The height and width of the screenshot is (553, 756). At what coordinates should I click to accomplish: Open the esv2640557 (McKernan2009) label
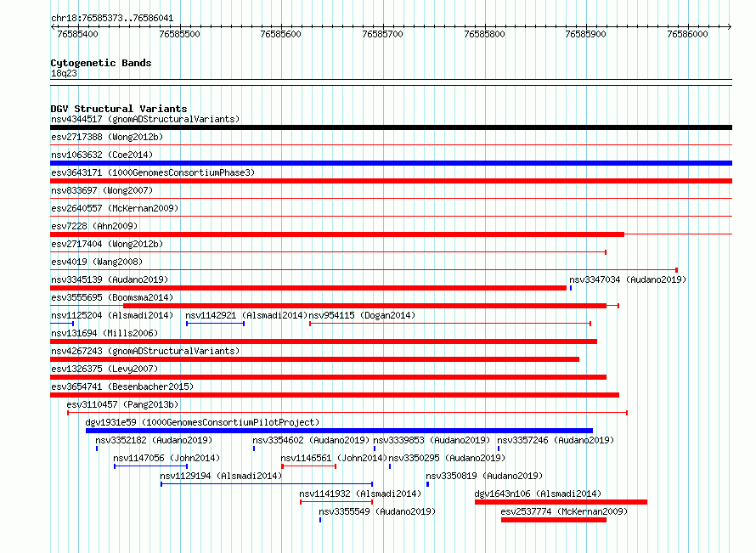pyautogui.click(x=115, y=208)
